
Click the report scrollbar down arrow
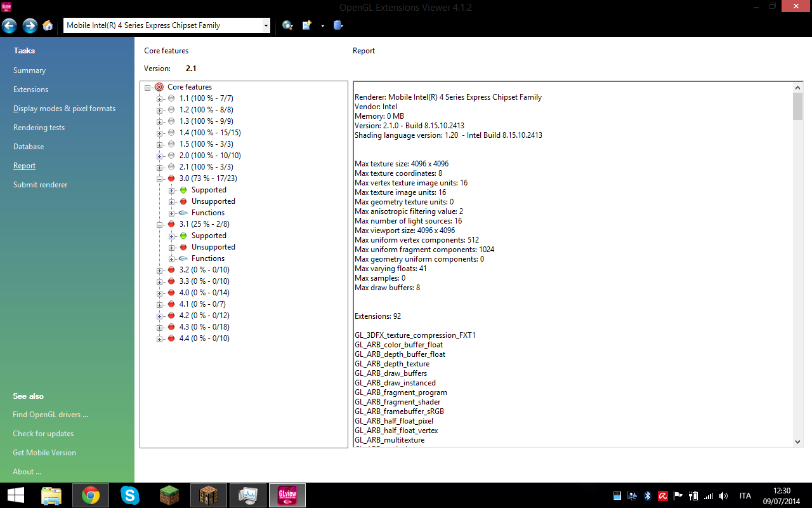click(x=798, y=441)
